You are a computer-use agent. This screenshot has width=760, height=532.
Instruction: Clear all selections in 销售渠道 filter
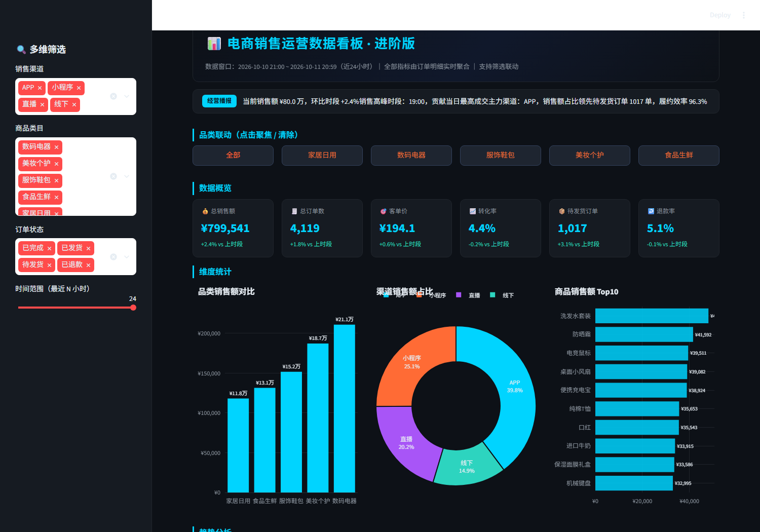(x=113, y=96)
